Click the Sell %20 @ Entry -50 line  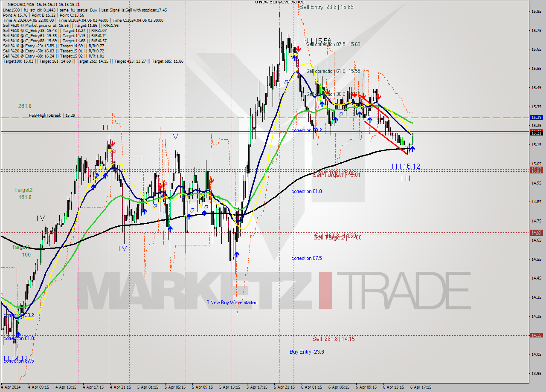pos(53,51)
